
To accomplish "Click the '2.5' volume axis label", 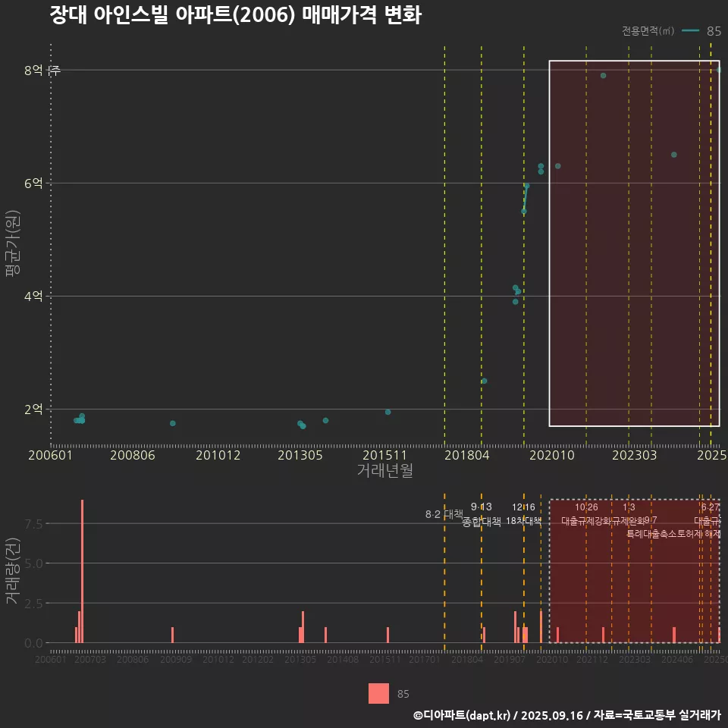I will (33, 603).
